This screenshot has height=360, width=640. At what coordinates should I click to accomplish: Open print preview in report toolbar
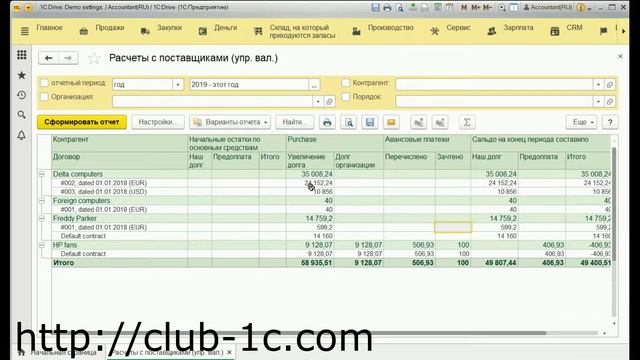point(349,122)
